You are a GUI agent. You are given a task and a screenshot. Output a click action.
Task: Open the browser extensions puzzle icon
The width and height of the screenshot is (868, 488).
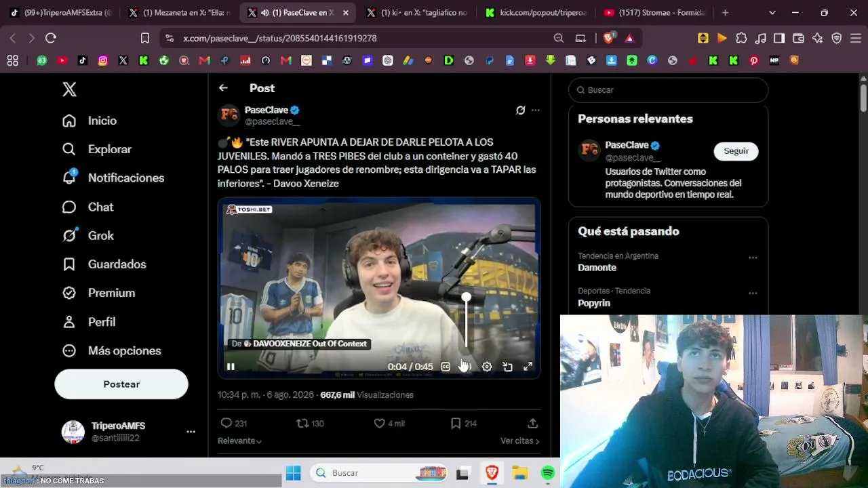(x=741, y=39)
